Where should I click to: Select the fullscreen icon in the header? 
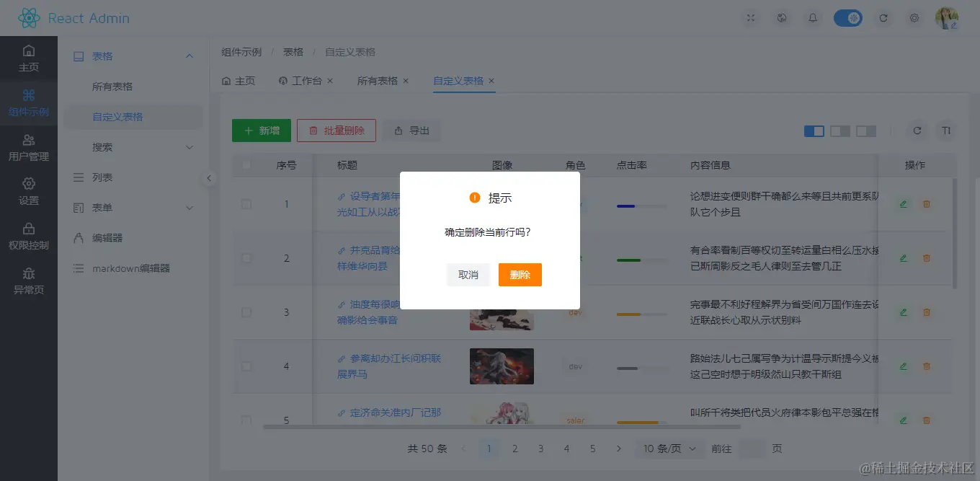[751, 17]
